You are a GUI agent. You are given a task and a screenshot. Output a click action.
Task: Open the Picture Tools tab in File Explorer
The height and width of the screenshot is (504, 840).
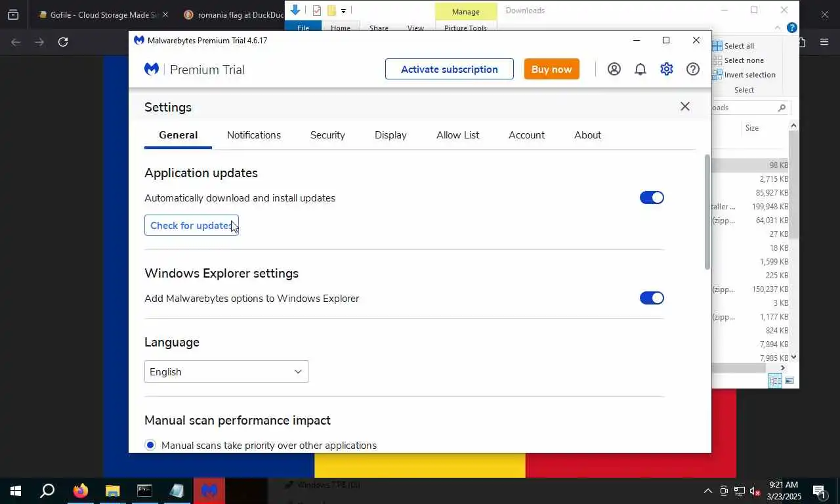(465, 28)
